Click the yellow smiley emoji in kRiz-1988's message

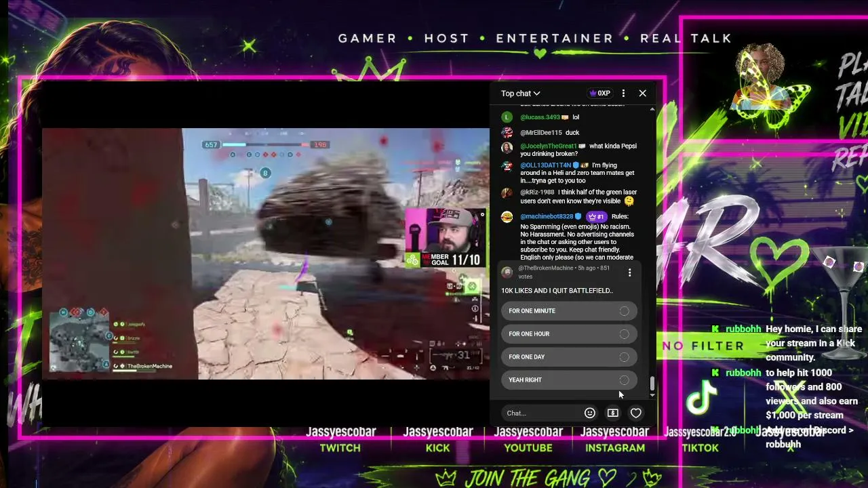629,201
